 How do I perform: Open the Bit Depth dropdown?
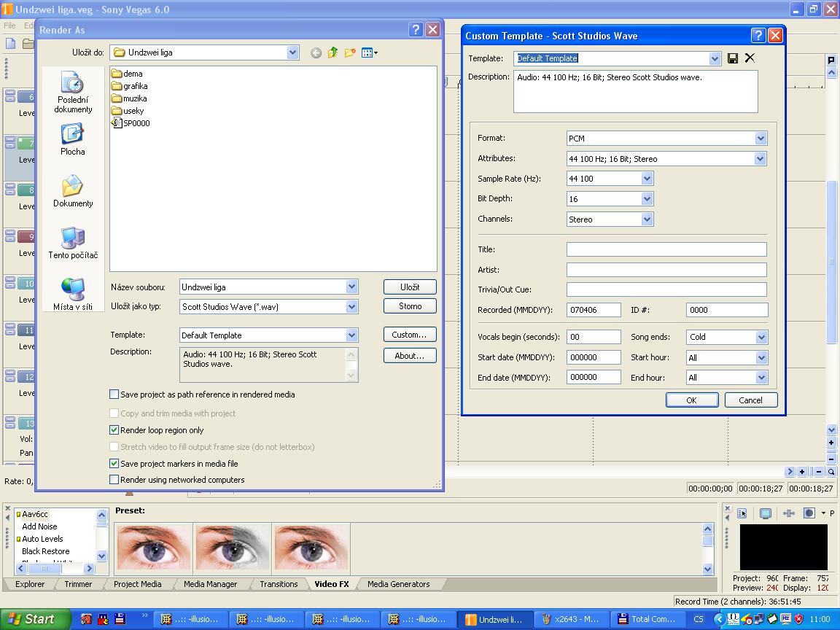(x=647, y=199)
